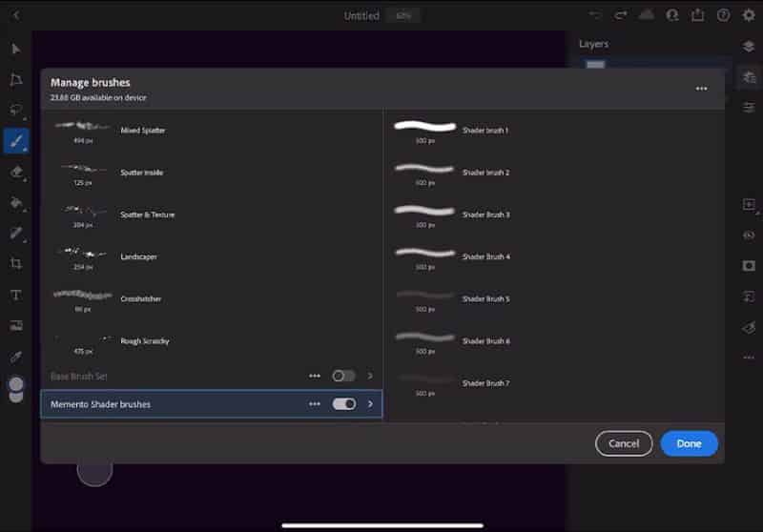This screenshot has height=532, width=763.
Task: Open the app Settings gear
Action: click(x=749, y=15)
